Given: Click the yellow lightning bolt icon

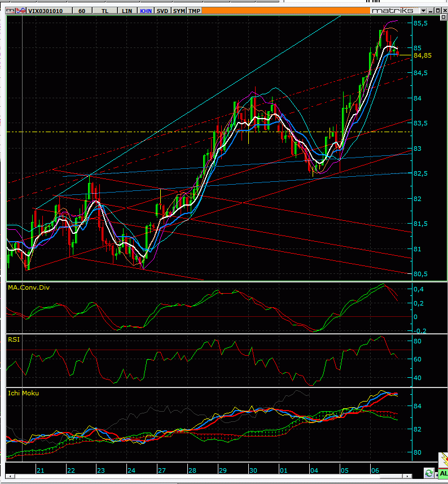Looking at the screenshot, I should tap(443, 459).
